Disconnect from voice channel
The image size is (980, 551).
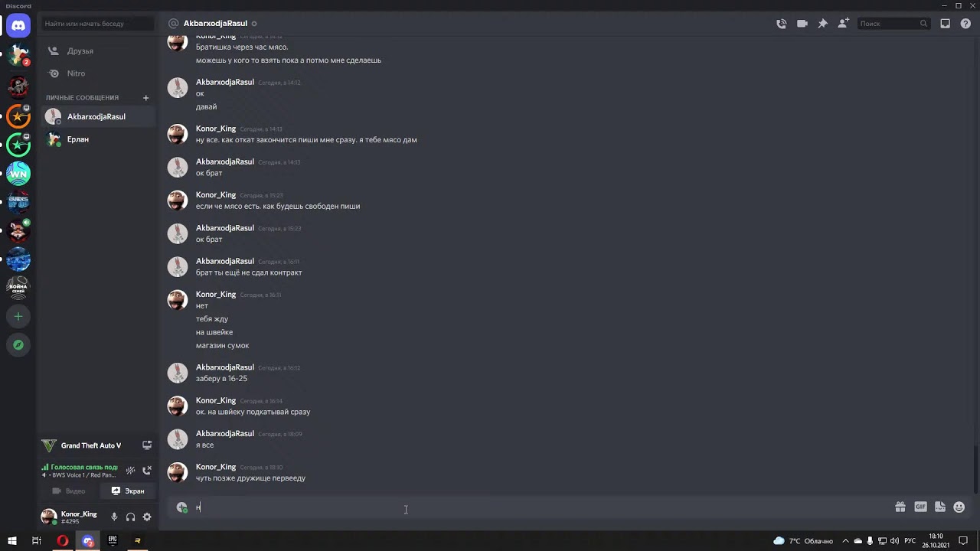[147, 471]
